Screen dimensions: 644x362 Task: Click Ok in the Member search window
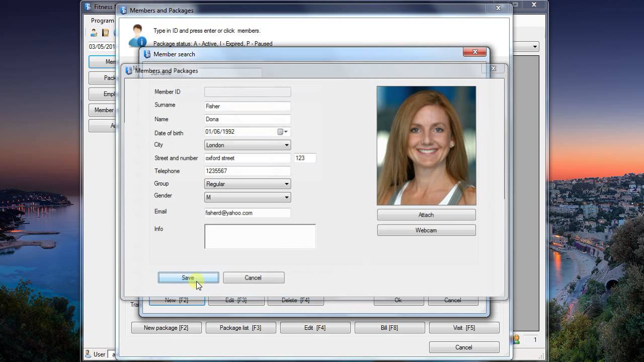click(x=398, y=300)
